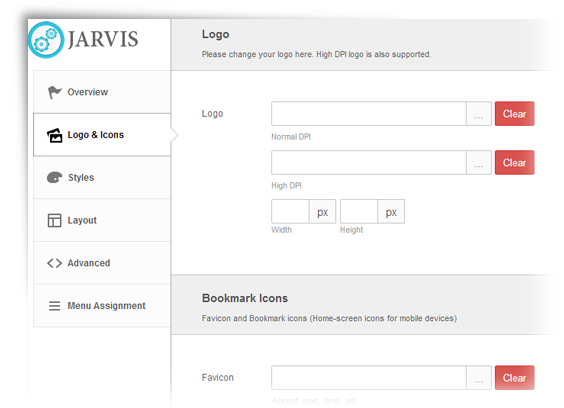Browse for High DPI logo file
The image size is (564, 408).
479,163
